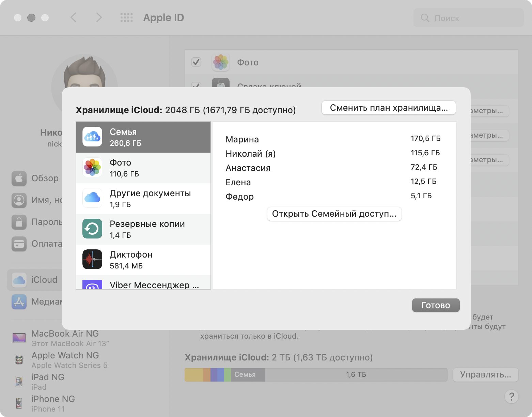The image size is (532, 417).
Task: Open the help question mark button
Action: 511,397
